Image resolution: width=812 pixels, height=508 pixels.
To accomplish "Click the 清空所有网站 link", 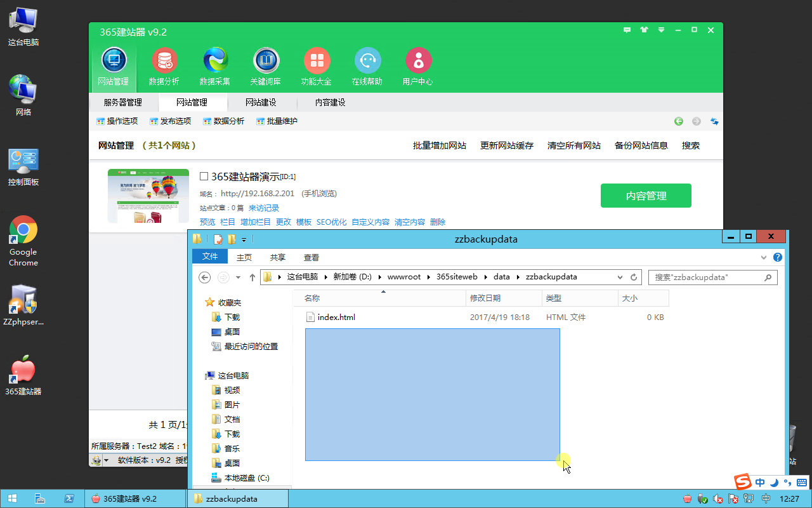I will pos(574,145).
